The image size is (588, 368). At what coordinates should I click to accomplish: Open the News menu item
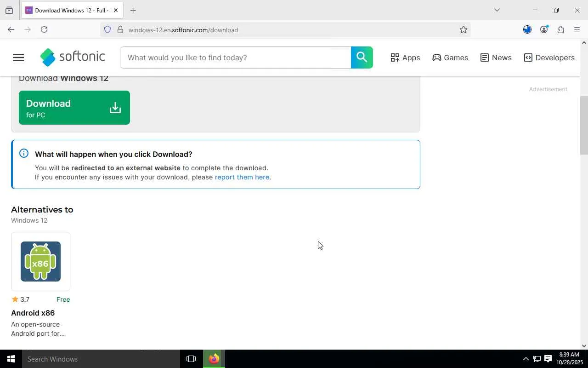tap(496, 57)
